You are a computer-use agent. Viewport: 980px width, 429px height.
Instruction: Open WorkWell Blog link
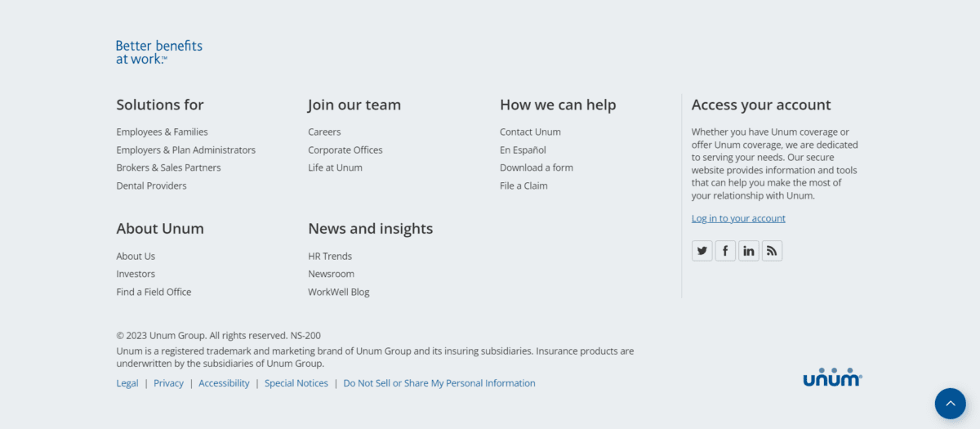pyautogui.click(x=339, y=292)
